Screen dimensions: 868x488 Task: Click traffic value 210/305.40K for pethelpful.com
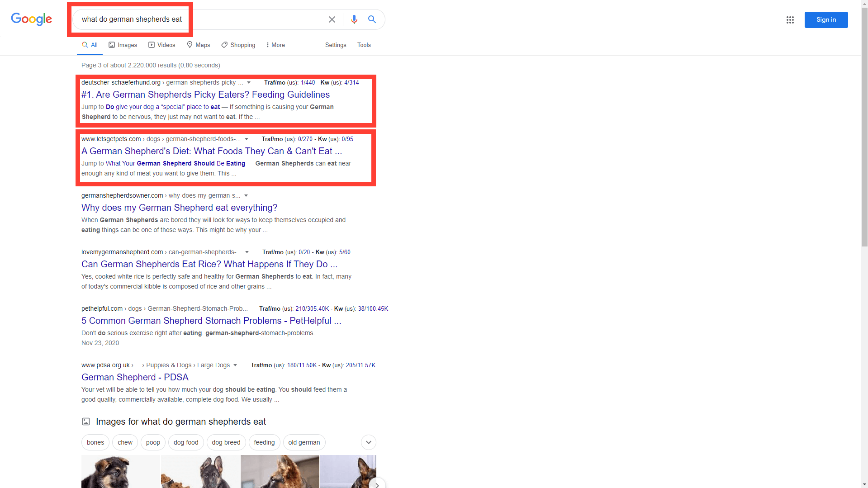tap(312, 309)
